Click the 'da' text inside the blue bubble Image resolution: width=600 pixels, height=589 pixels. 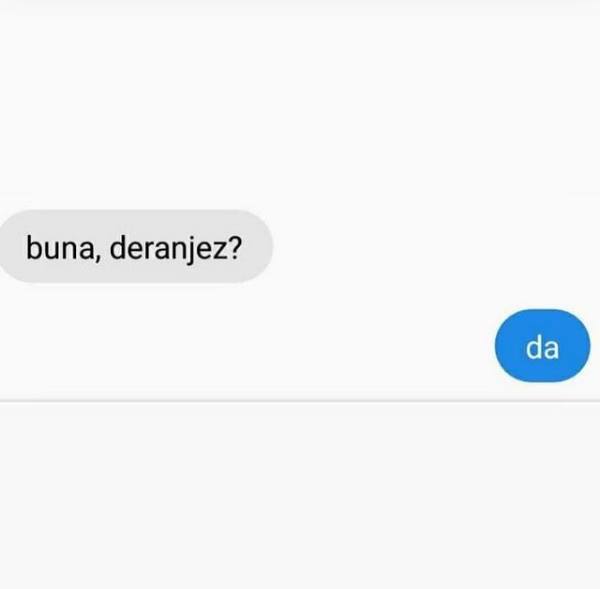[542, 347]
